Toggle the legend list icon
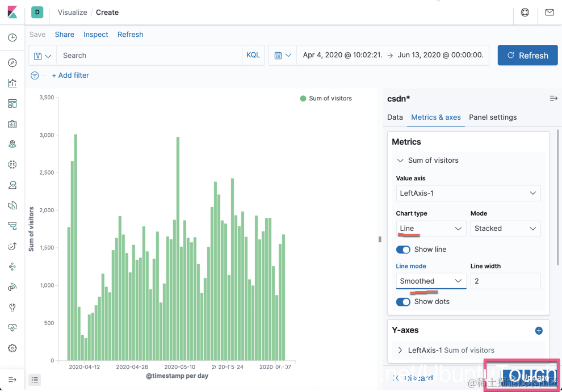This screenshot has height=392, width=562. [35, 380]
